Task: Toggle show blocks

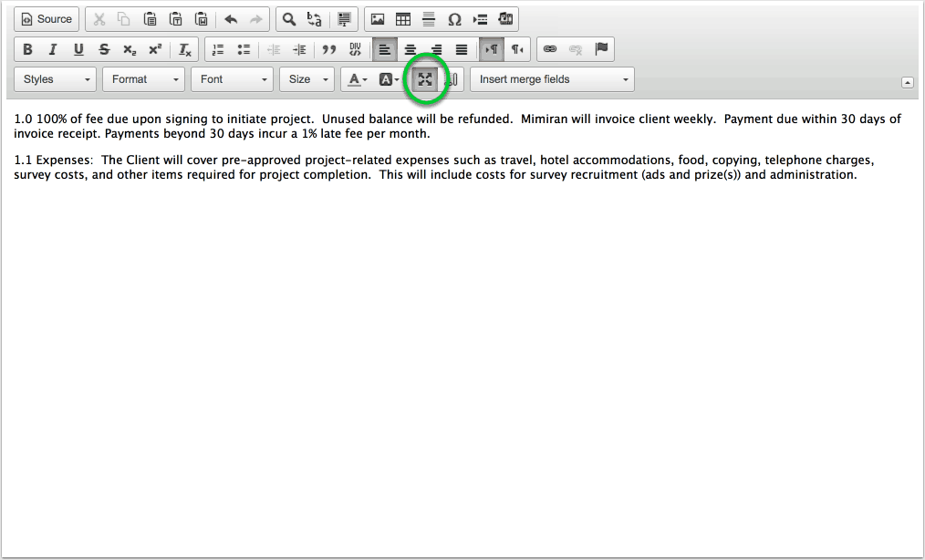Action: (452, 79)
